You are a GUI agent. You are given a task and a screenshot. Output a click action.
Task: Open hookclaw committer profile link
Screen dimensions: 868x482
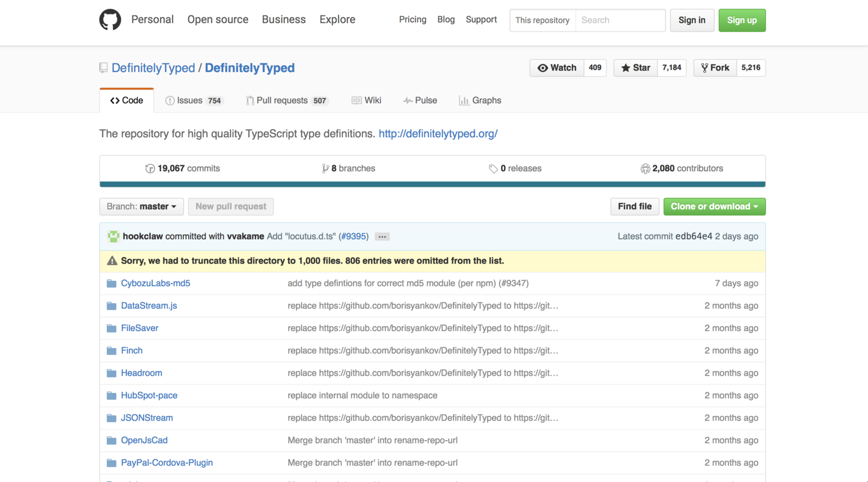click(x=143, y=236)
